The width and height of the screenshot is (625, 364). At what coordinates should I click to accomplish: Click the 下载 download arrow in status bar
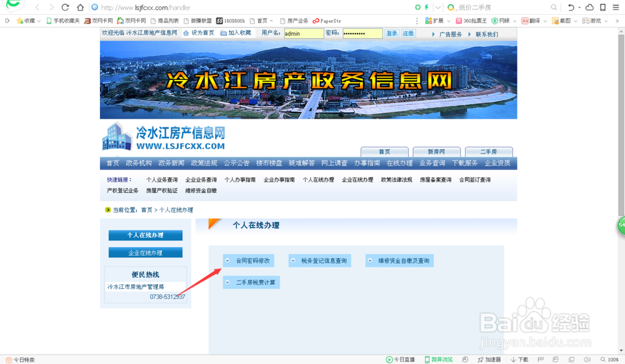[x=520, y=360]
